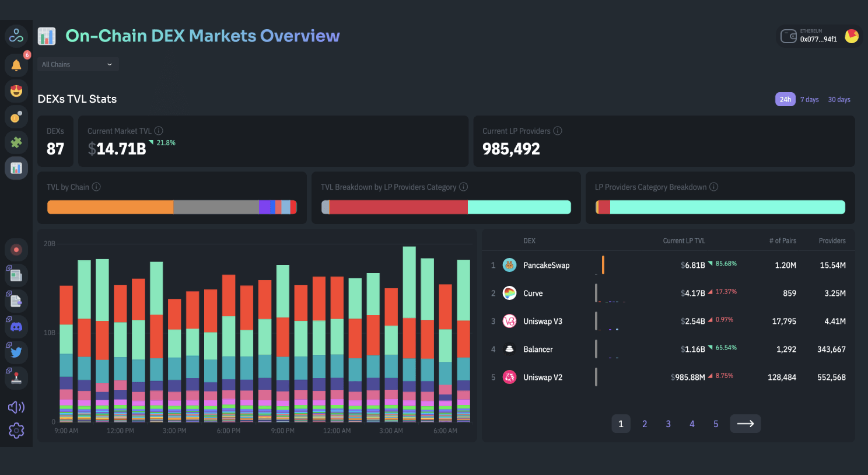Select the PancakeSwap row in table

pyautogui.click(x=546, y=266)
